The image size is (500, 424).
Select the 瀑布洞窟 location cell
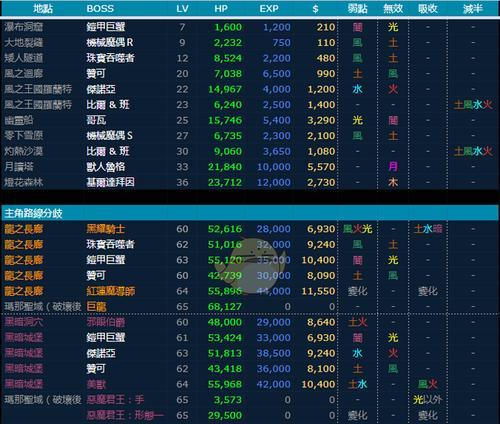pyautogui.click(x=24, y=27)
